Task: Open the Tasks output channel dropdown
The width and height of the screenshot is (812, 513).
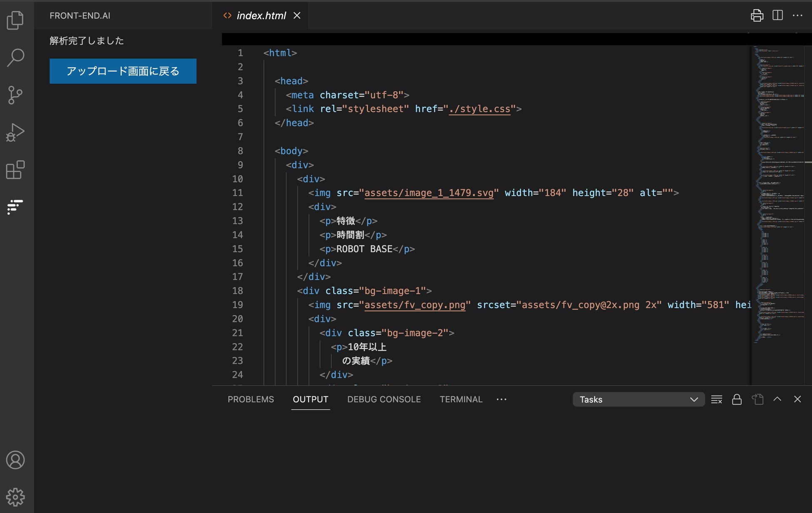Action: (x=638, y=399)
